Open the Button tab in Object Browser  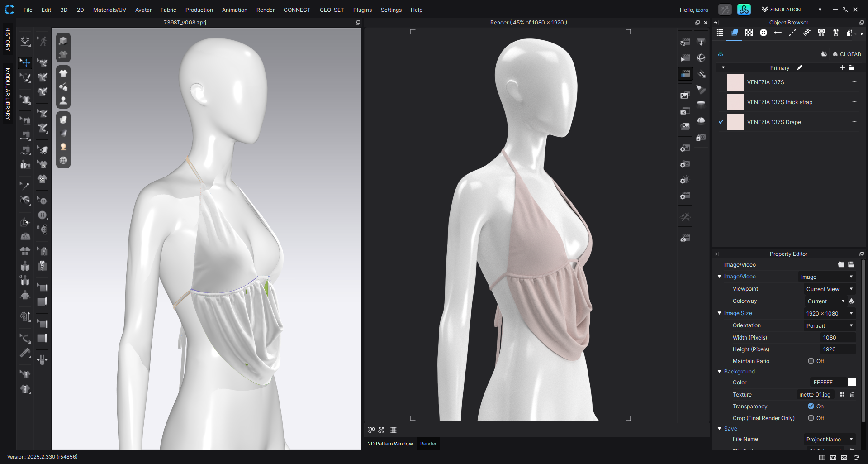pos(764,33)
